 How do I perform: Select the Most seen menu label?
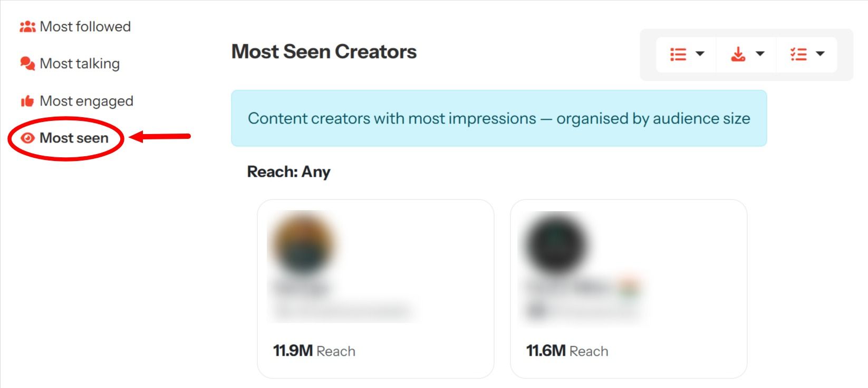coord(74,138)
